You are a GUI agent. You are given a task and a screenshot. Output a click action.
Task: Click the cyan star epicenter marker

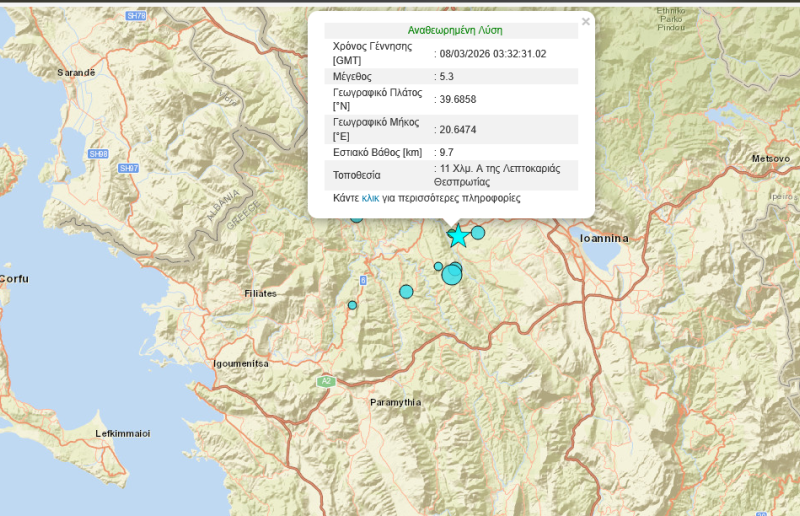[458, 237]
